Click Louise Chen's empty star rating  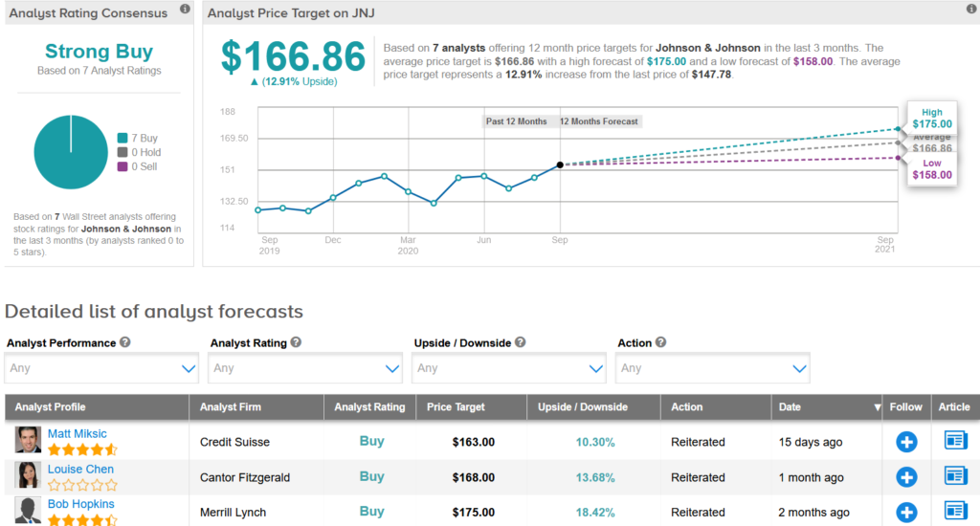coord(82,485)
